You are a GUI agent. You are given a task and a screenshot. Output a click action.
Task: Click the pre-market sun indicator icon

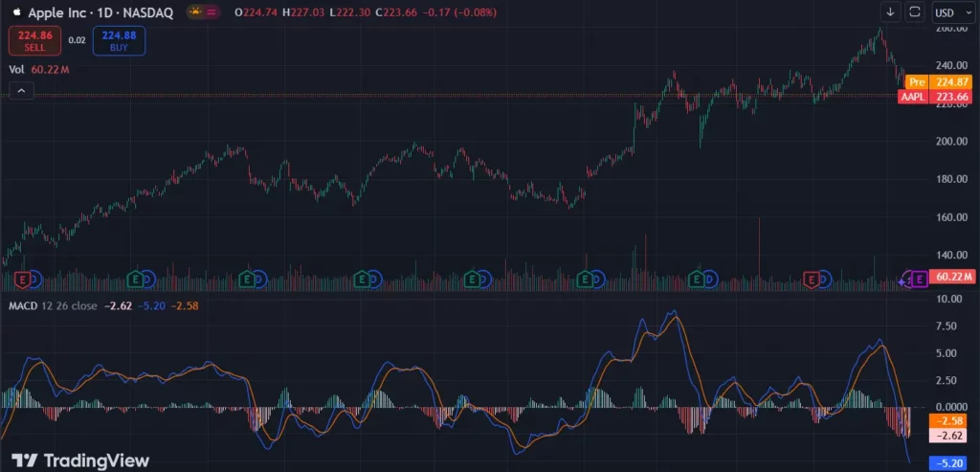(x=195, y=12)
